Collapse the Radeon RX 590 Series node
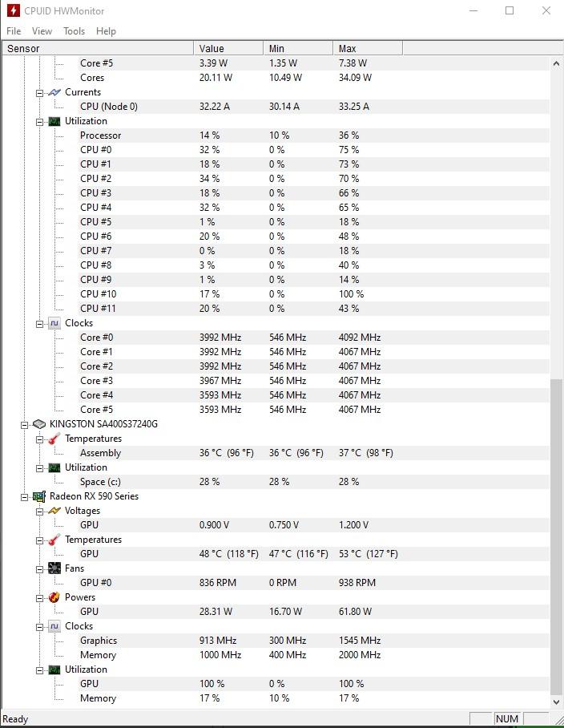This screenshot has width=564, height=728. click(x=24, y=497)
